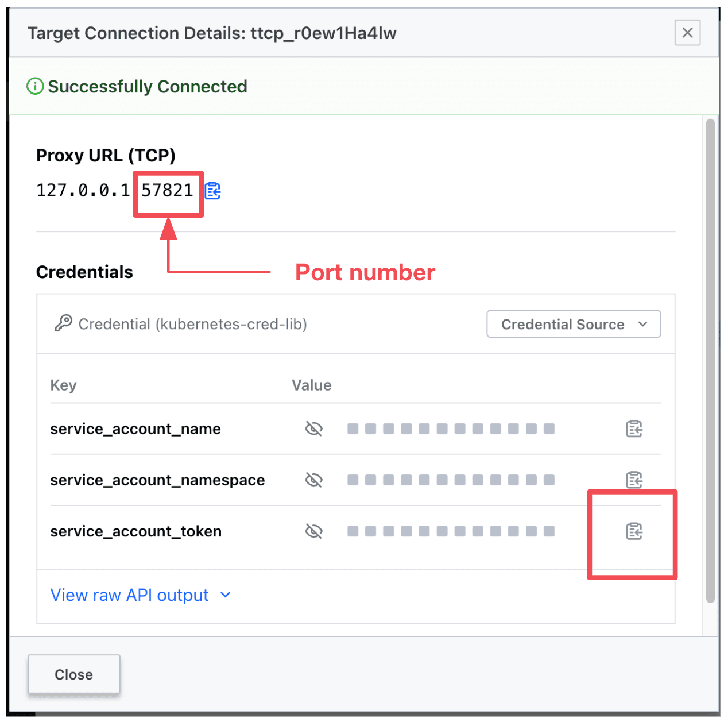Image resolution: width=728 pixels, height=718 pixels.
Task: Click the info icon beside Successfully Connected
Action: pos(35,87)
